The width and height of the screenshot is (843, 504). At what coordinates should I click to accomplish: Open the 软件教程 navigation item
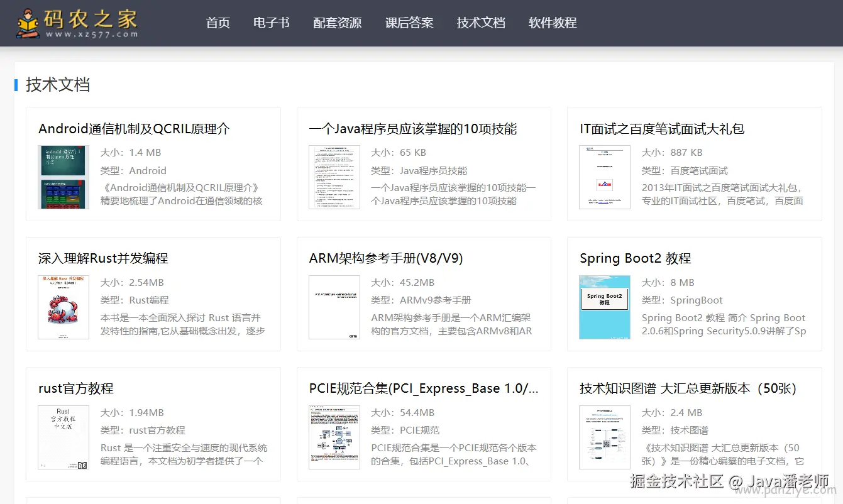click(553, 23)
